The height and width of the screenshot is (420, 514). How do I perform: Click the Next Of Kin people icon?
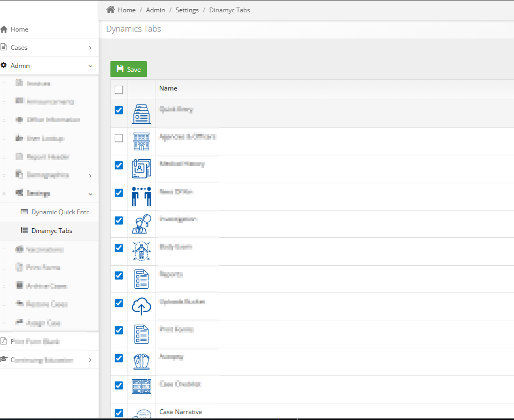tap(141, 196)
